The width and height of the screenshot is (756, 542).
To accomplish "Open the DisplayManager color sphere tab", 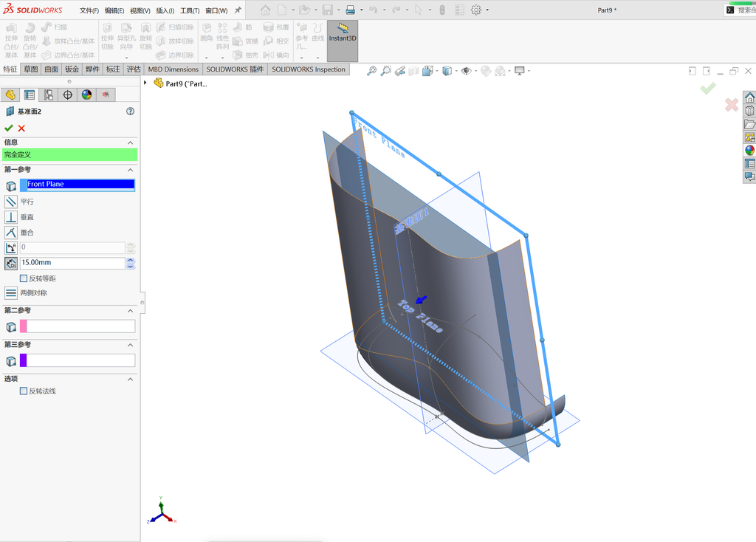I will pos(86,95).
